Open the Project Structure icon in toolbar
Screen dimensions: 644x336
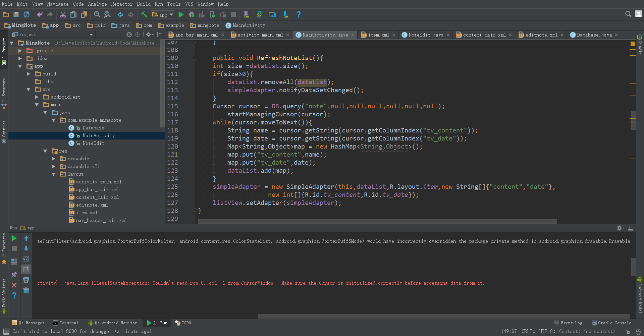(x=272, y=14)
